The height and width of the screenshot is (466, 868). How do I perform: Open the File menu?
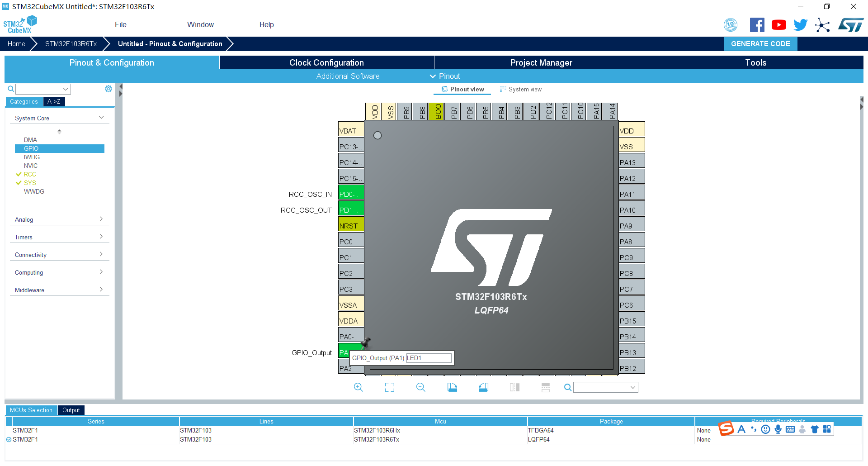[121, 24]
